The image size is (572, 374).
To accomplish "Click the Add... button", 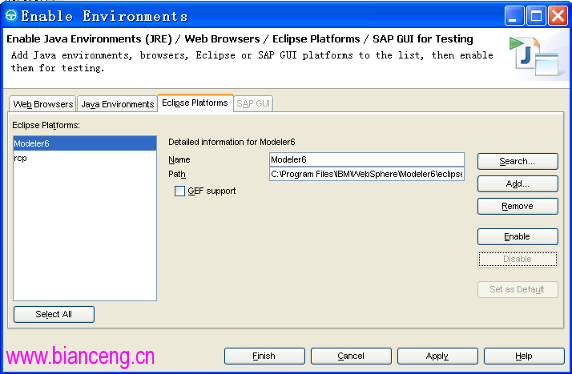I will (517, 184).
